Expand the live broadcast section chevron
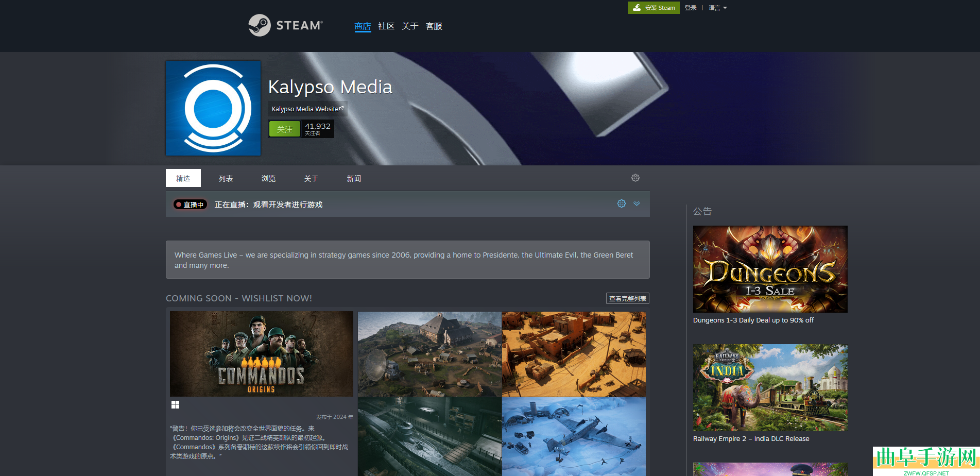The width and height of the screenshot is (980, 476). [637, 203]
